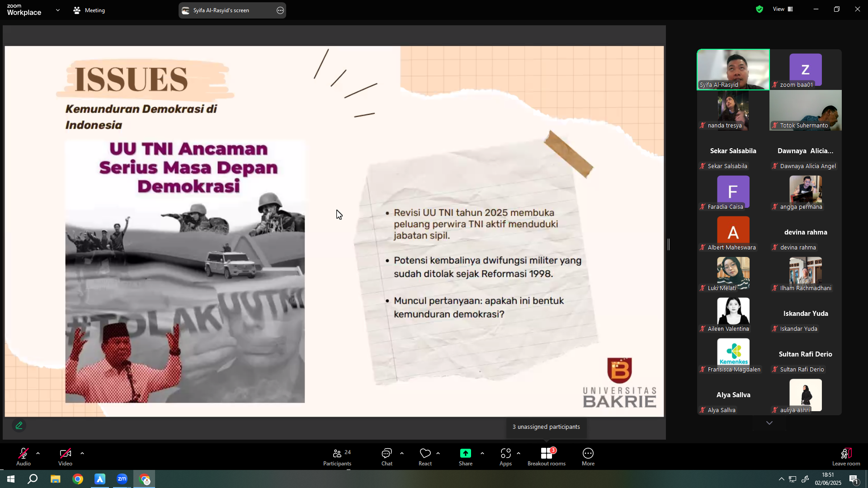The width and height of the screenshot is (868, 488).
Task: Show hidden system tray icons
Action: [781, 479]
